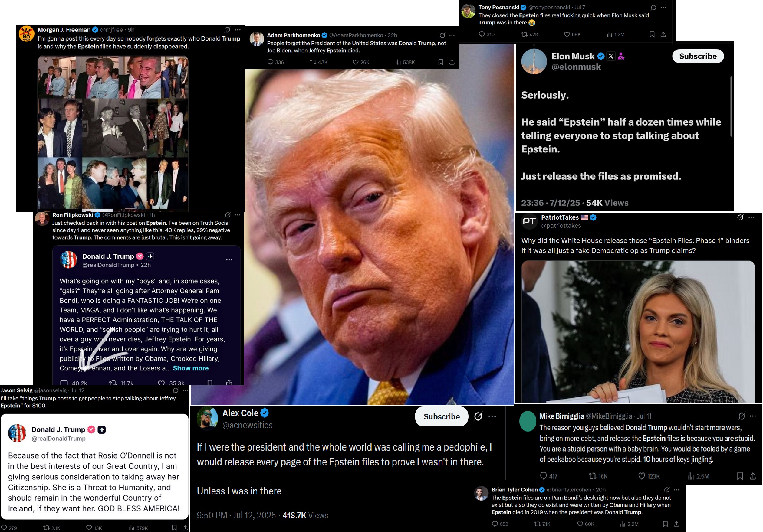The height and width of the screenshot is (532, 763).
Task: Open PatriotTakes post more-options menu
Action: pos(751,217)
